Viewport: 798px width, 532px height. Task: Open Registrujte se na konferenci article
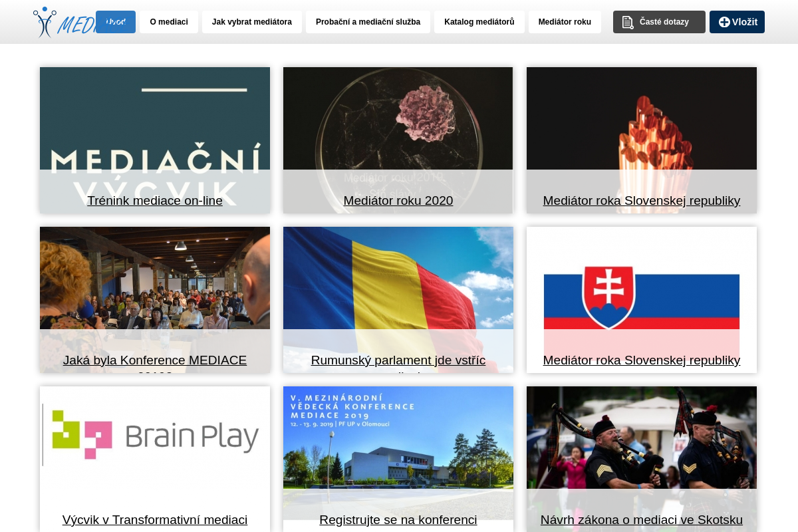[398, 519]
